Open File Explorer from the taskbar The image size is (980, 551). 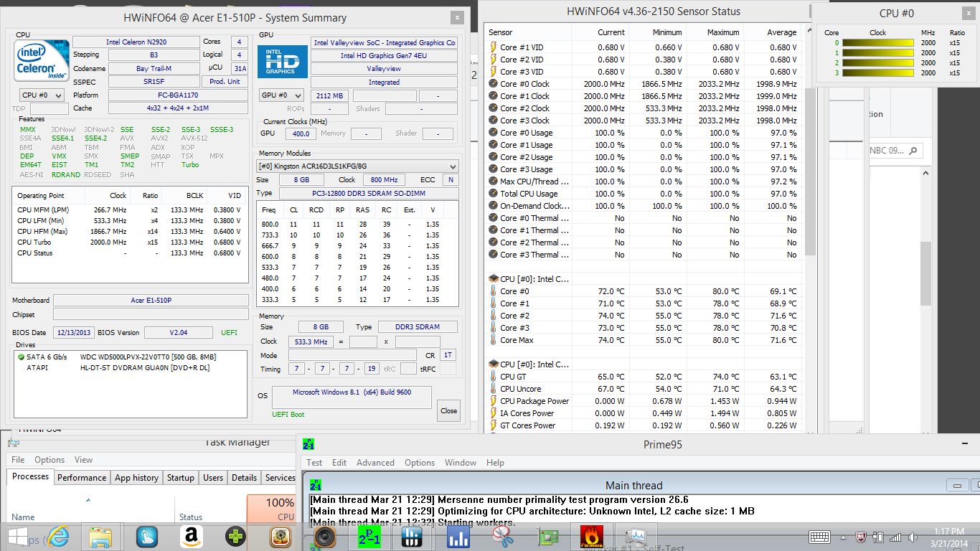click(x=101, y=537)
